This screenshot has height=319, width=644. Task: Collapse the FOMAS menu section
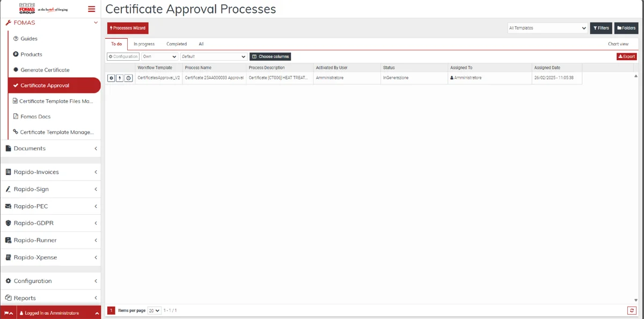pyautogui.click(x=96, y=23)
